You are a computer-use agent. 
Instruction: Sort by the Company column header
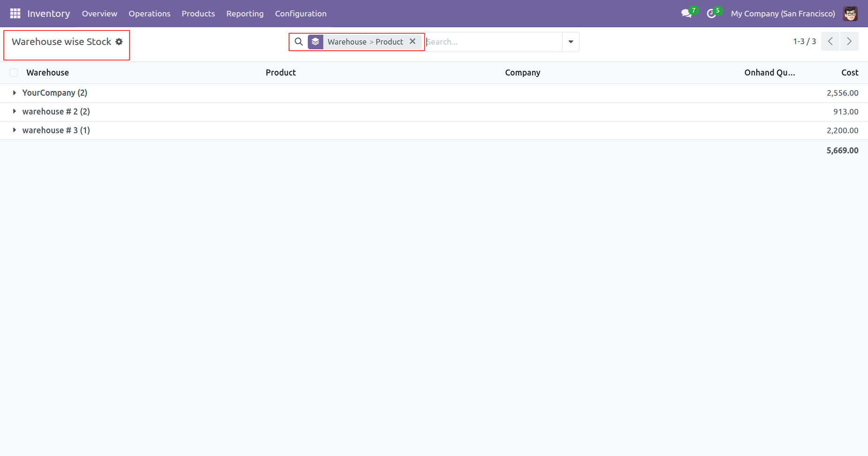(523, 73)
